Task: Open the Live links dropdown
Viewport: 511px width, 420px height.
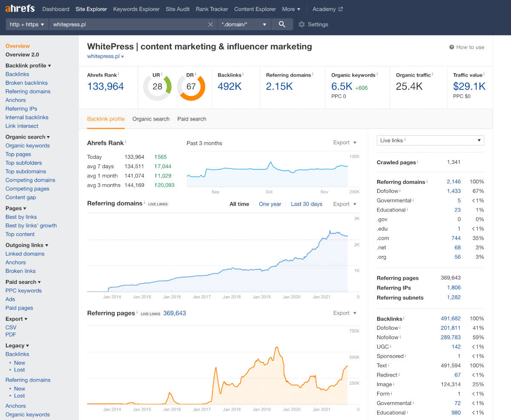Action: click(431, 140)
